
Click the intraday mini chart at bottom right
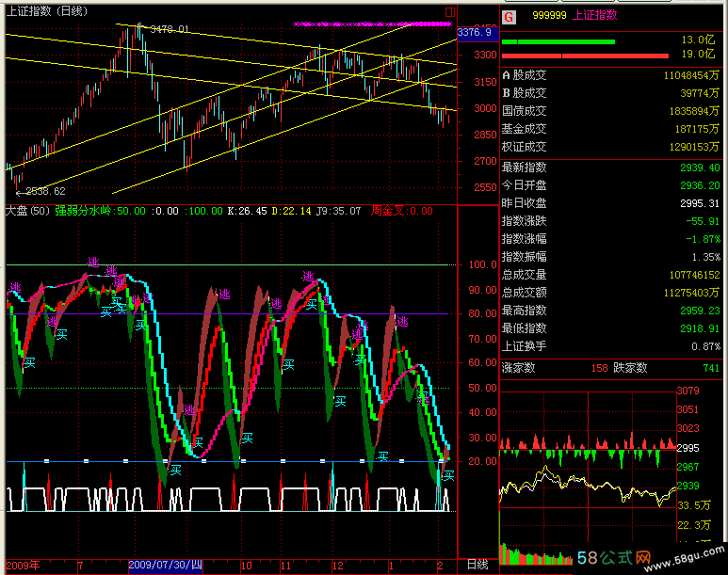pyautogui.click(x=589, y=471)
